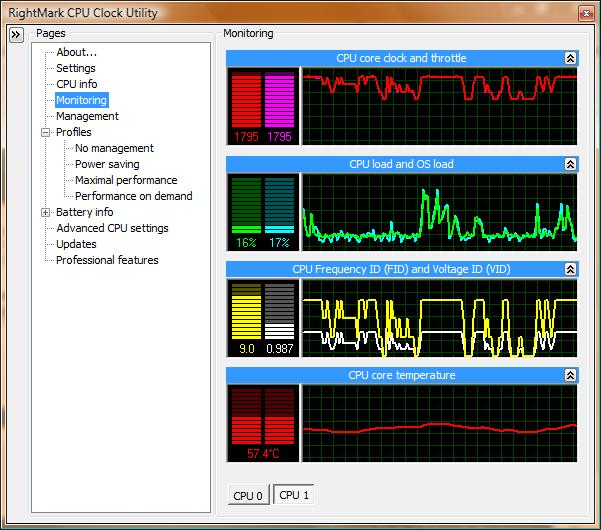Click the green CPU load bar meter
Viewport: 601px width, 530px height.
click(x=246, y=205)
